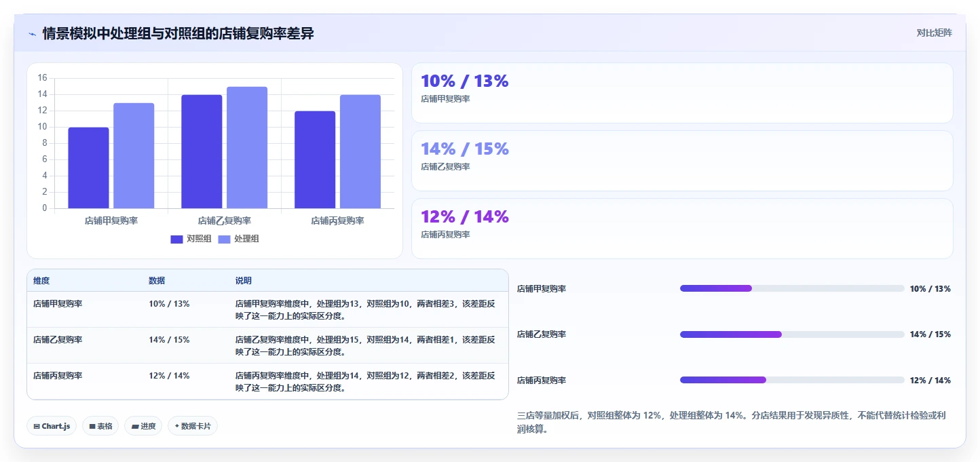980x462 pixels.
Task: Click the title 情景模拟中处理组与对照组的店铺复购率差异
Action: tap(178, 33)
